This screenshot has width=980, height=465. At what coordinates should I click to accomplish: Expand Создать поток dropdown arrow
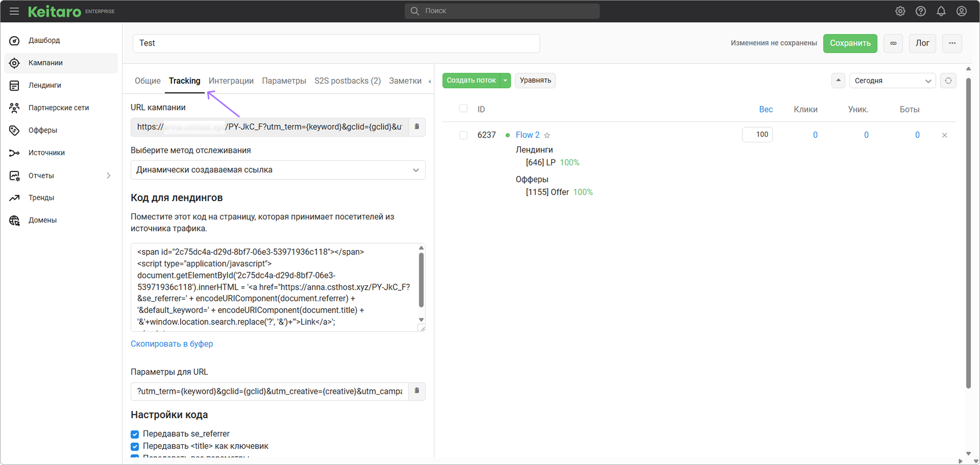[x=505, y=80]
